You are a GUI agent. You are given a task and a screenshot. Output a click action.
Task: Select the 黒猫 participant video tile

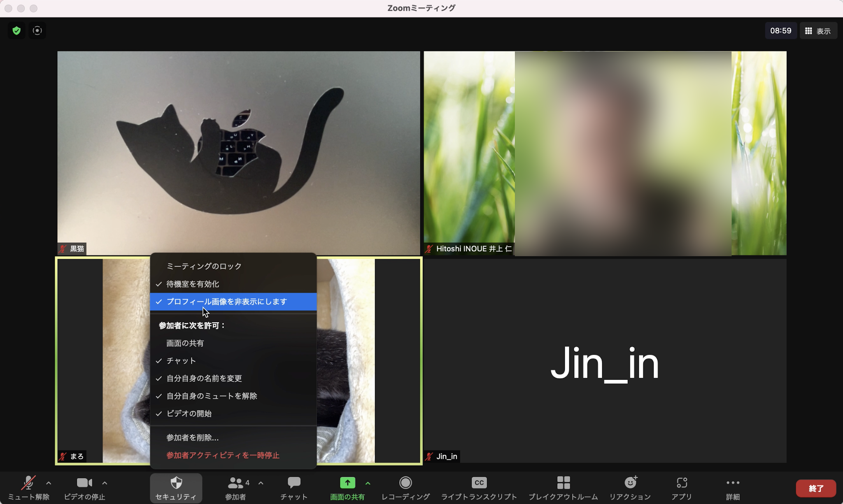(238, 152)
